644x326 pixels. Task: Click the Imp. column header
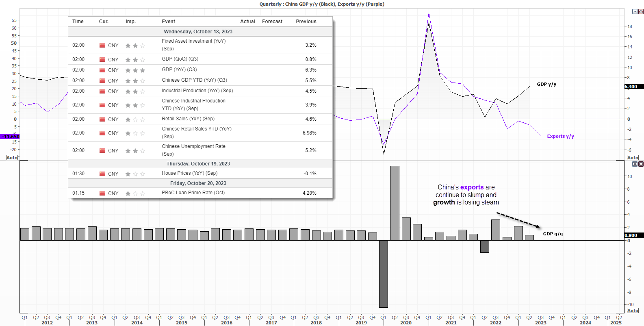tap(130, 22)
